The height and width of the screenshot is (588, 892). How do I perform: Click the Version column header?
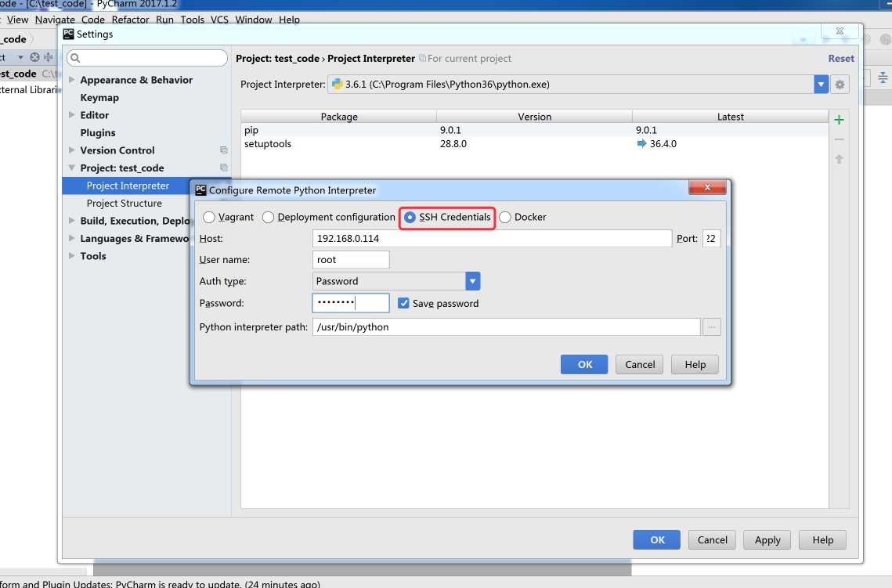(x=535, y=117)
